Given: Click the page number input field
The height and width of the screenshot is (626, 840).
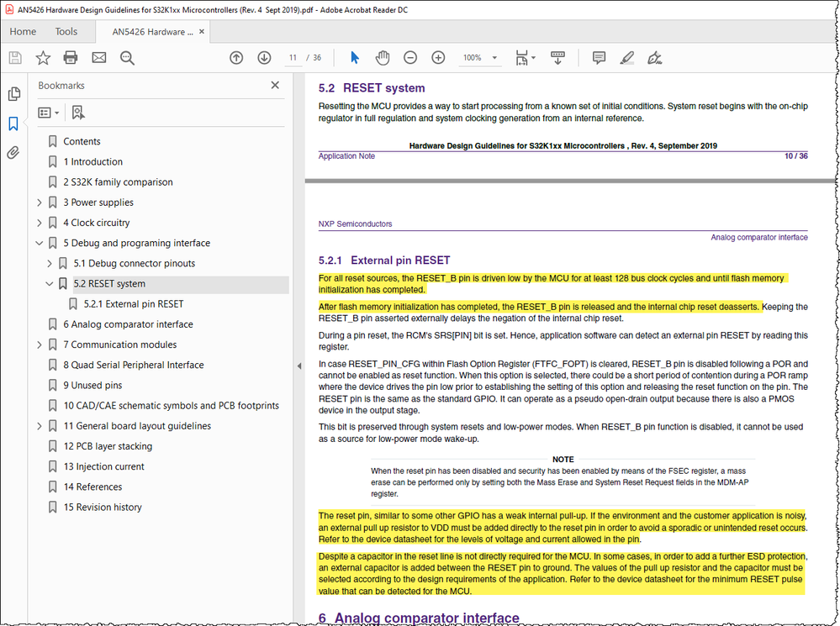Looking at the screenshot, I should click(293, 58).
